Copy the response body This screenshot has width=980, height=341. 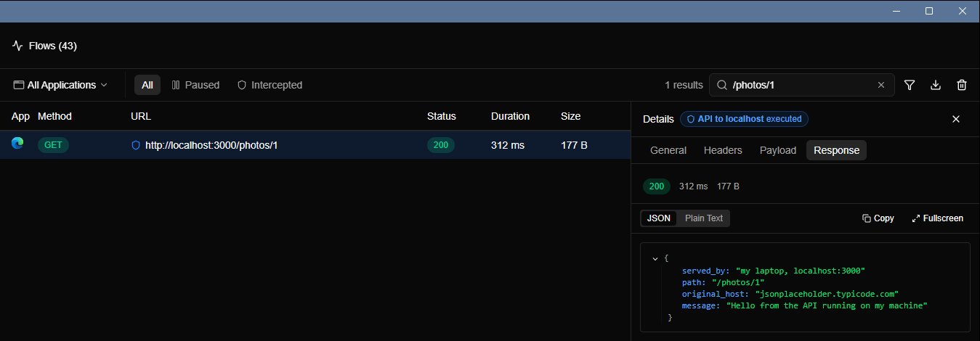click(878, 218)
